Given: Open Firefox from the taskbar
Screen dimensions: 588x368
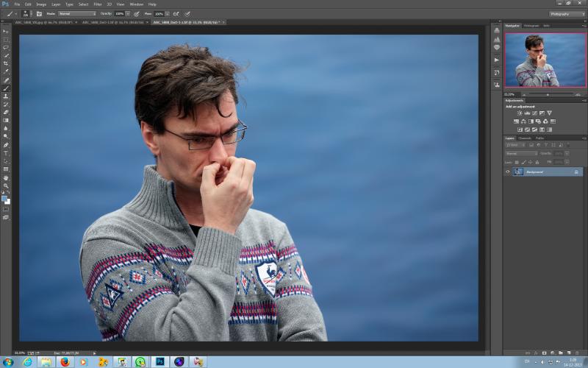Looking at the screenshot, I should tap(65, 362).
